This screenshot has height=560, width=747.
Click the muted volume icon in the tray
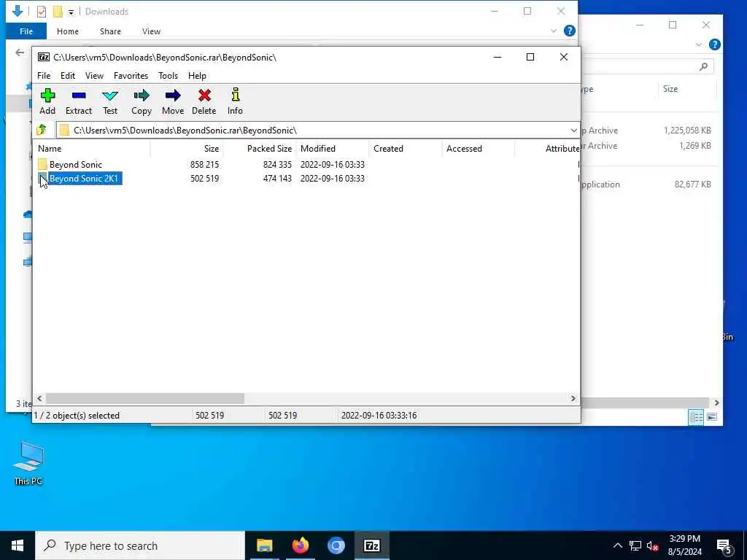[x=653, y=545]
